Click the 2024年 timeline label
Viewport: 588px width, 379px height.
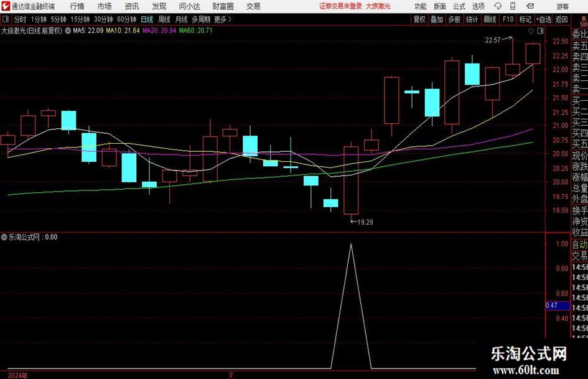(17, 375)
